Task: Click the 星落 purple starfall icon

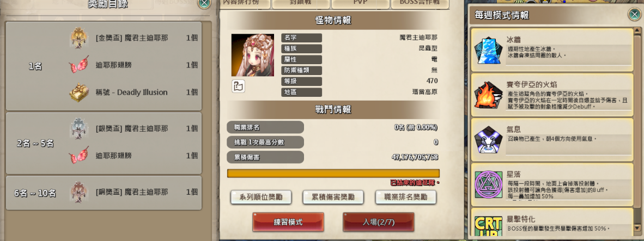Action: pos(488,184)
